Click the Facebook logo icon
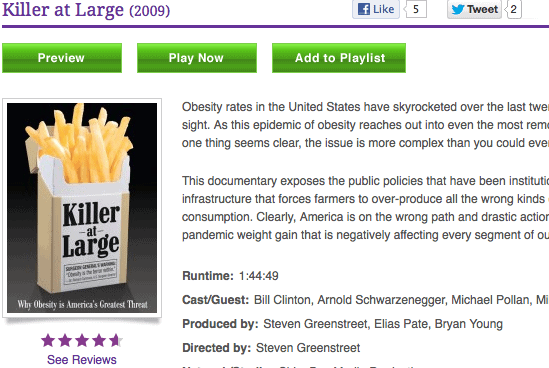This screenshot has height=368, width=549. pos(364,9)
